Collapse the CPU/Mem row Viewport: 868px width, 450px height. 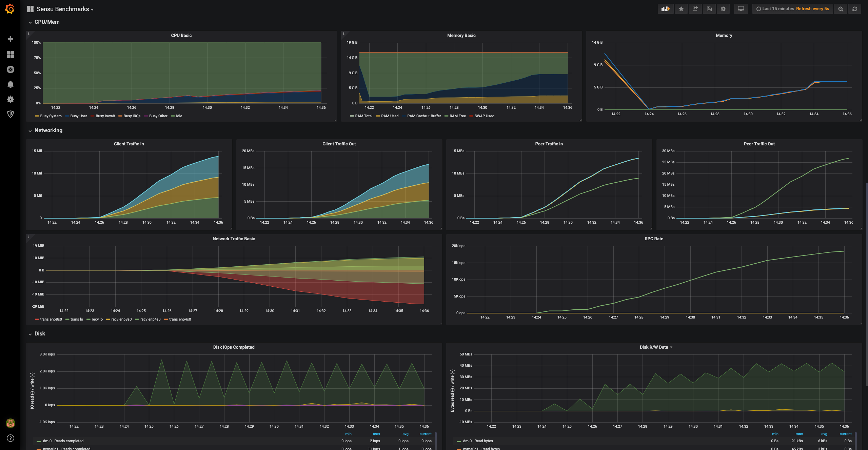(47, 22)
